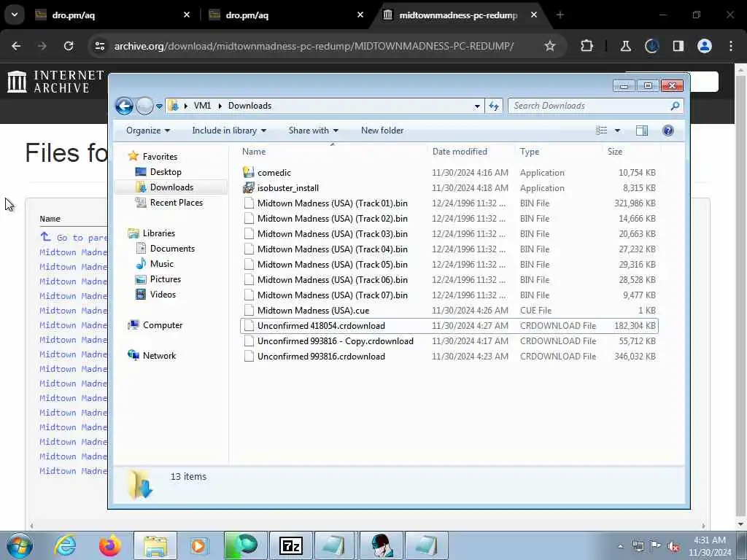The height and width of the screenshot is (560, 747).
Task: Select the comedic application icon
Action: pos(248,172)
